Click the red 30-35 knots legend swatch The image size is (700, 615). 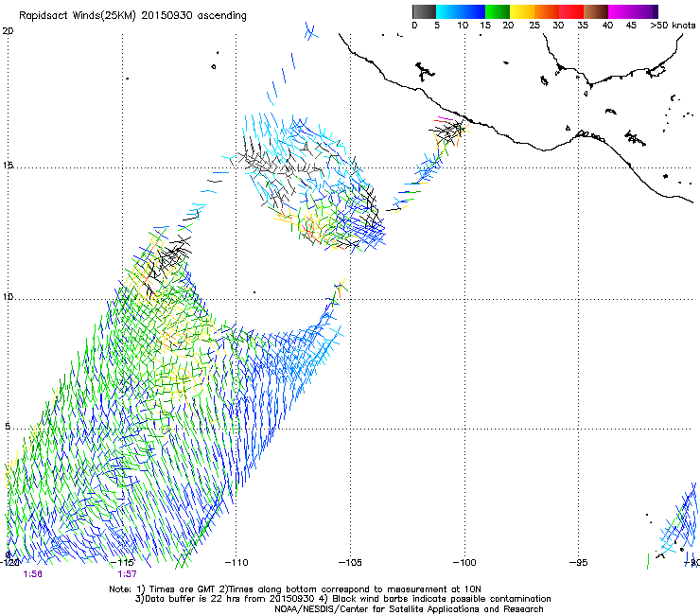pyautogui.click(x=571, y=11)
